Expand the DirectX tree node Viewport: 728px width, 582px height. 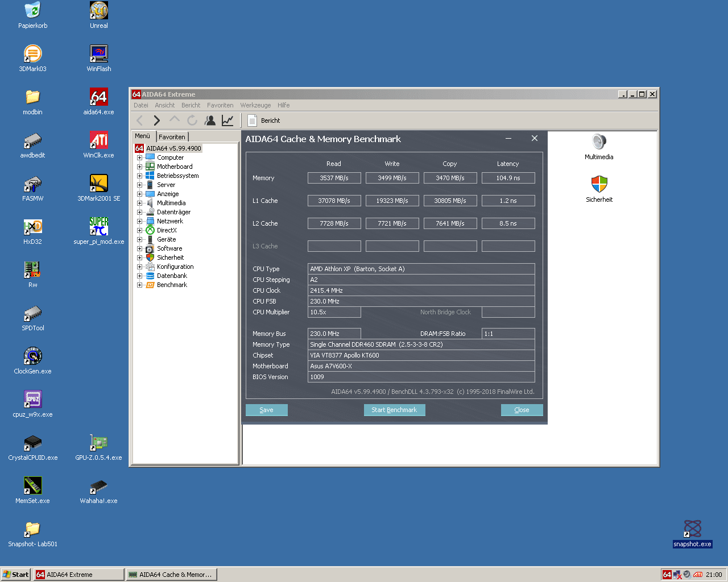point(139,230)
